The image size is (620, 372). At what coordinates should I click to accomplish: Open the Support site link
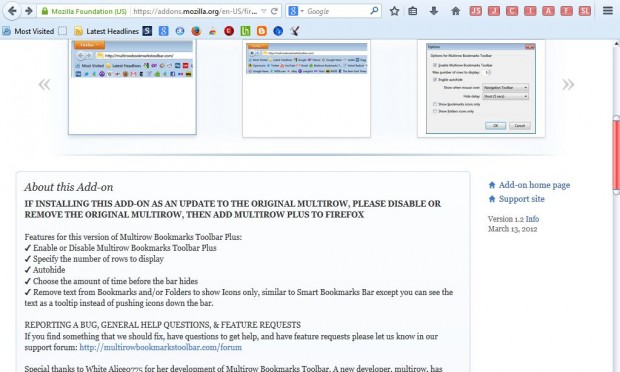click(x=522, y=199)
